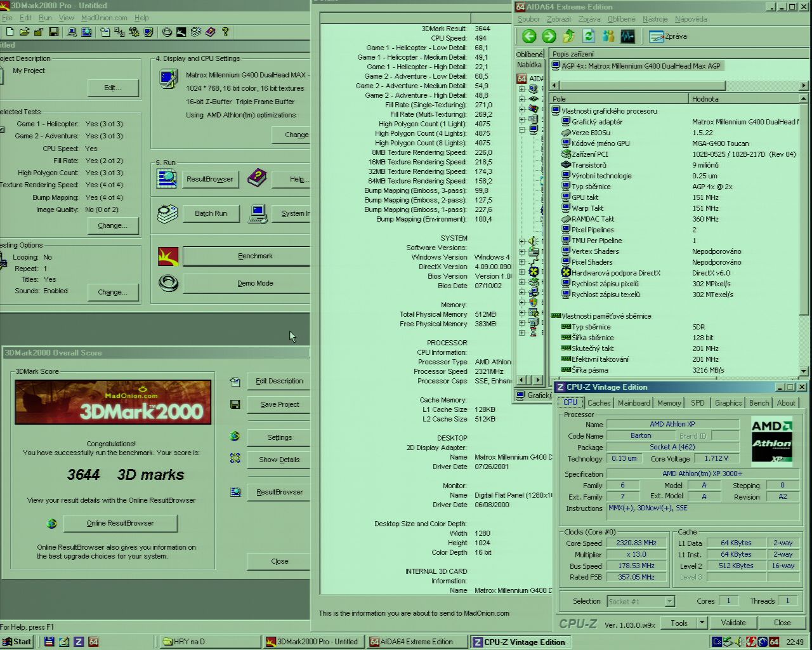
Task: Click the Zpráva report button in AIDA64 toolbar
Action: click(x=669, y=36)
